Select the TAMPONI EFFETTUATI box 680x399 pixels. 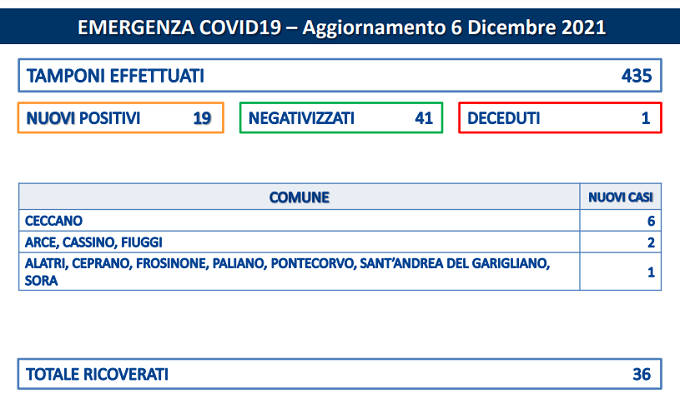[x=340, y=75]
